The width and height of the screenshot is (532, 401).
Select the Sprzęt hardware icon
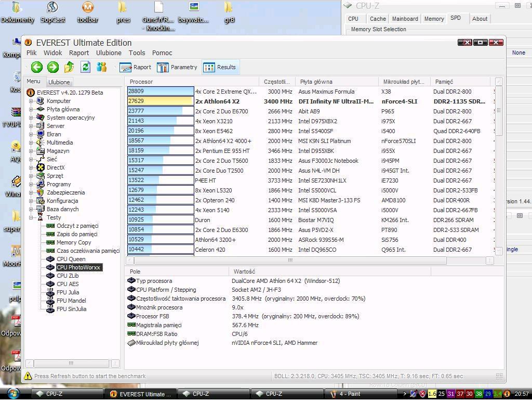[x=41, y=176]
